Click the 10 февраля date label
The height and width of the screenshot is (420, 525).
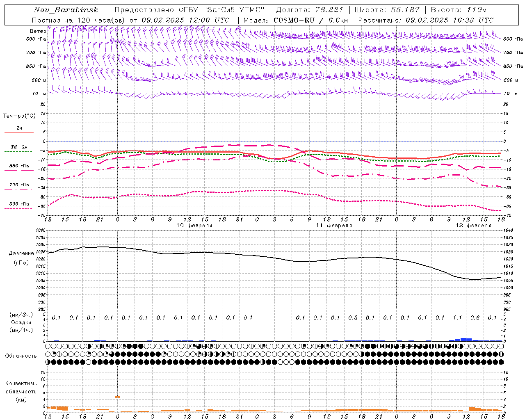(194, 226)
